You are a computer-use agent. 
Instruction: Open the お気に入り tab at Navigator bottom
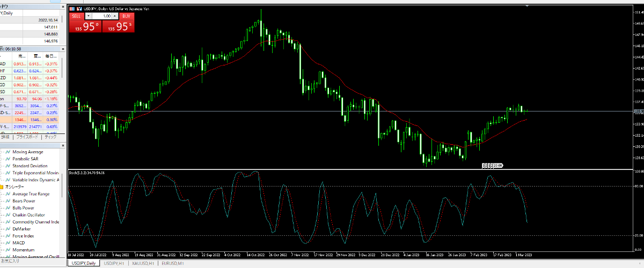pos(10,261)
